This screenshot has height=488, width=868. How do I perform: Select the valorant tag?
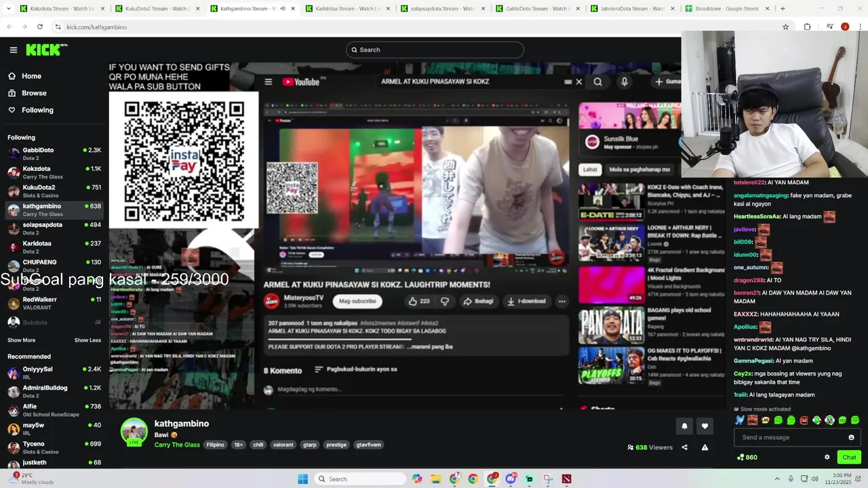[283, 445]
